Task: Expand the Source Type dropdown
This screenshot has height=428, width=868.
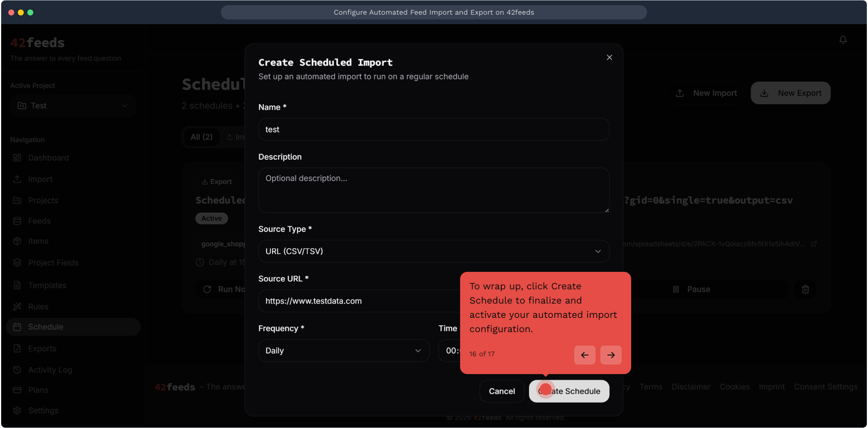Action: tap(433, 251)
